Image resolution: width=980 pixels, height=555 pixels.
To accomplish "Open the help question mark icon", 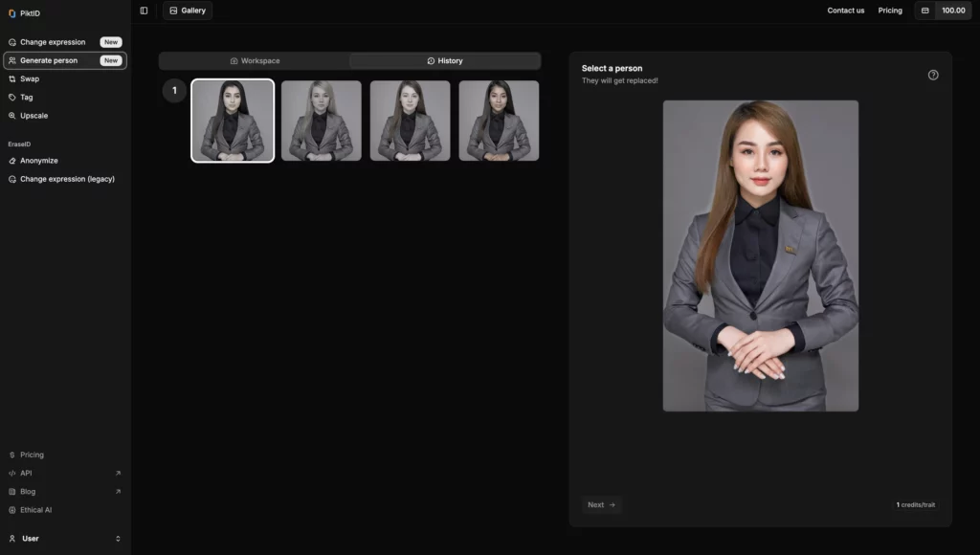I will 933,73.
